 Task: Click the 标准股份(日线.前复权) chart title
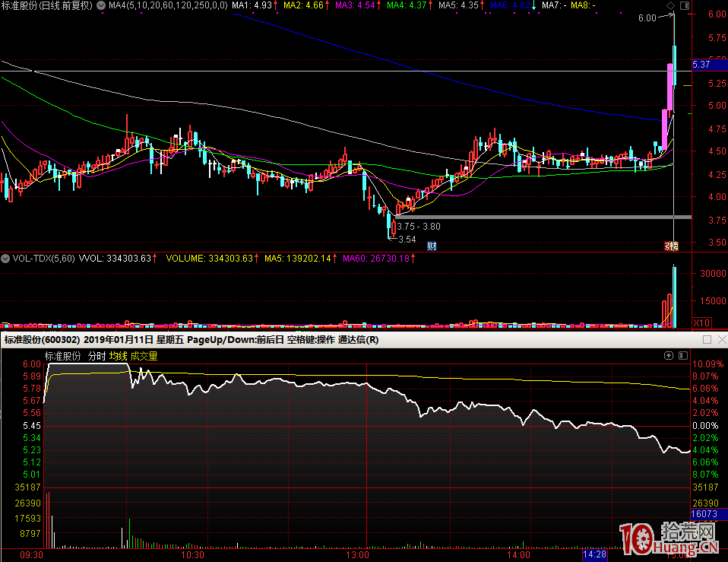47,5
